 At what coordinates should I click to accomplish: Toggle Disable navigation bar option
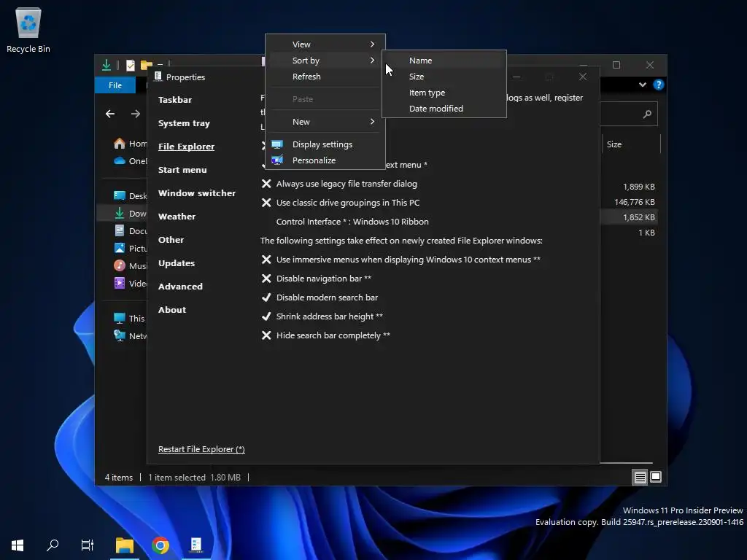[316, 279]
